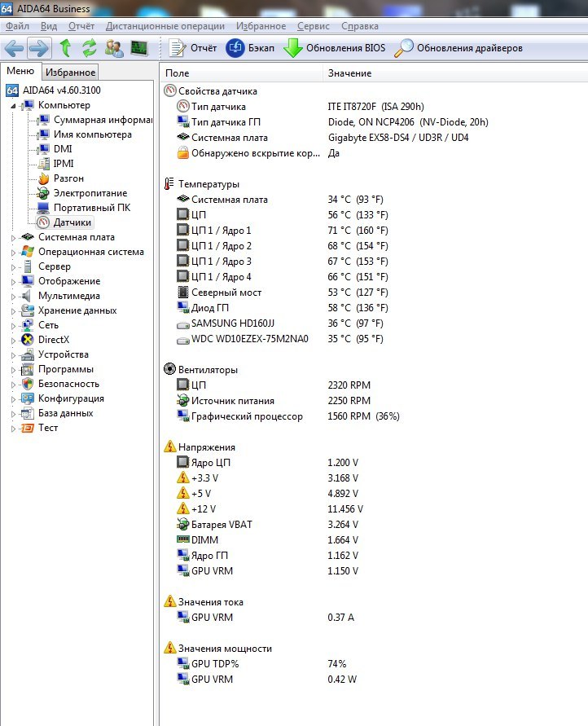Image resolution: width=588 pixels, height=726 pixels.
Task: Click the Refresh icon with green arrows
Action: point(90,48)
